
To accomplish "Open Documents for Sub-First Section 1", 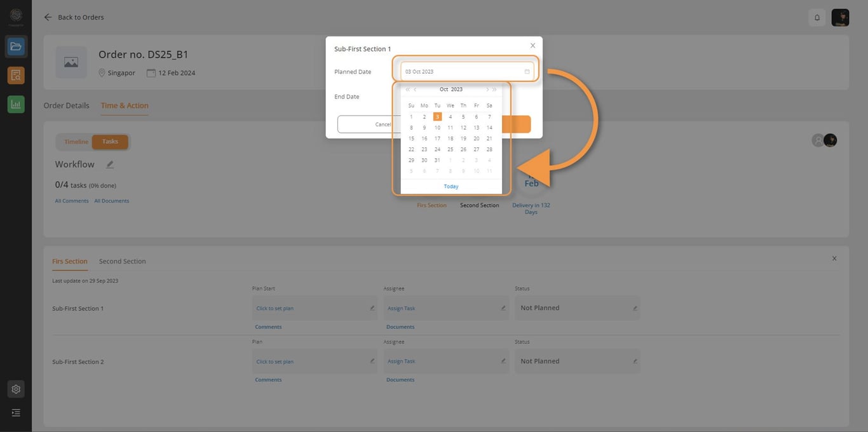I will (x=400, y=327).
